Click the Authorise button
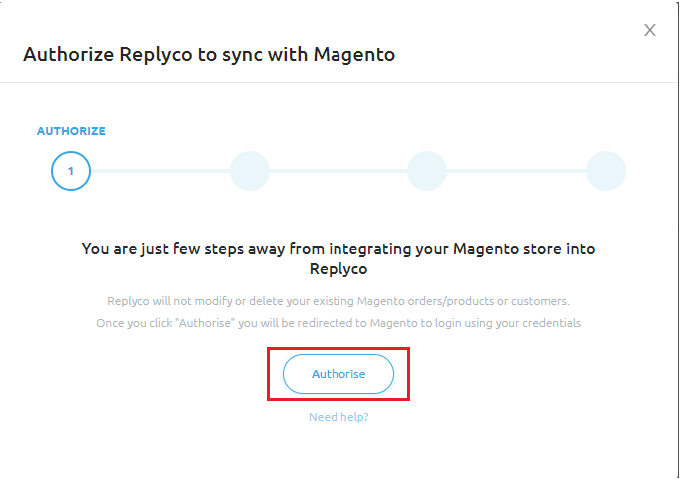The width and height of the screenshot is (681, 483). [338, 374]
